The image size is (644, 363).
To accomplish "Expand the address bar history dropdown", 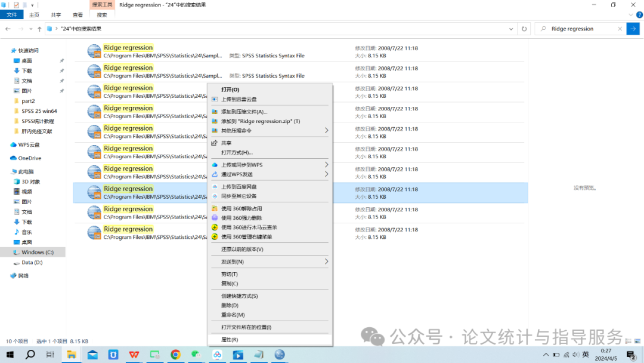I will point(511,29).
